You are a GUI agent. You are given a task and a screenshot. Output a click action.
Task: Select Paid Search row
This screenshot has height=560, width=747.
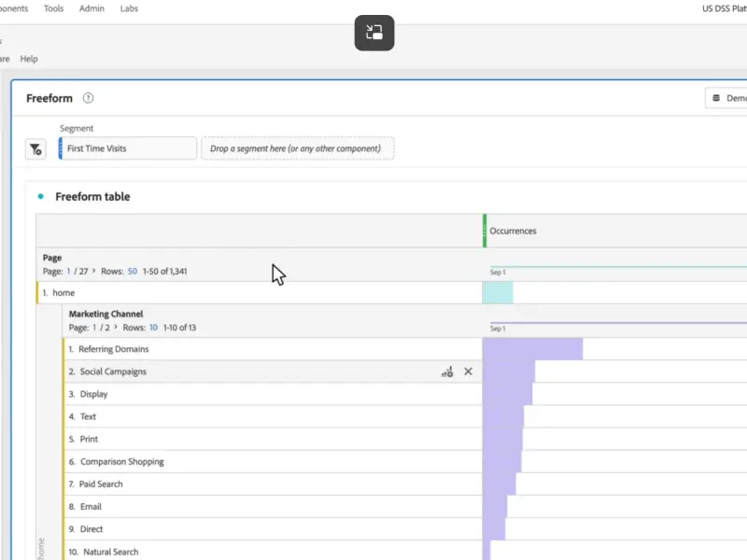click(273, 483)
